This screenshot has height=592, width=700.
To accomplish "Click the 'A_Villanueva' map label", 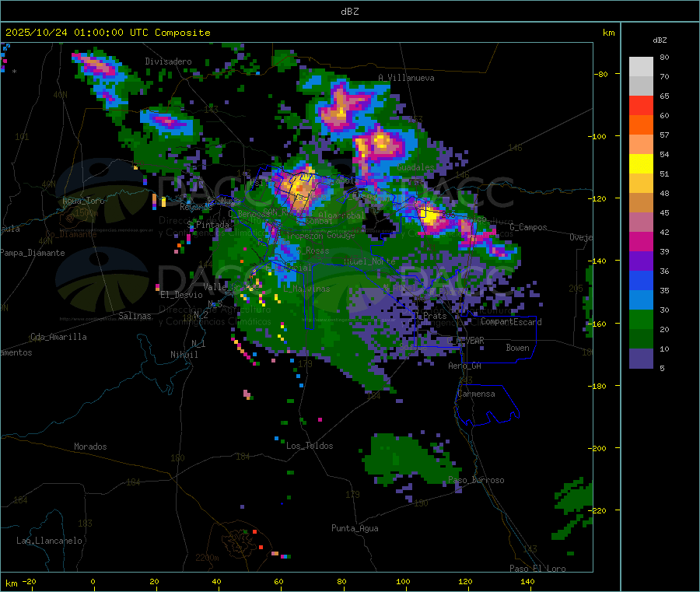I will (406, 78).
